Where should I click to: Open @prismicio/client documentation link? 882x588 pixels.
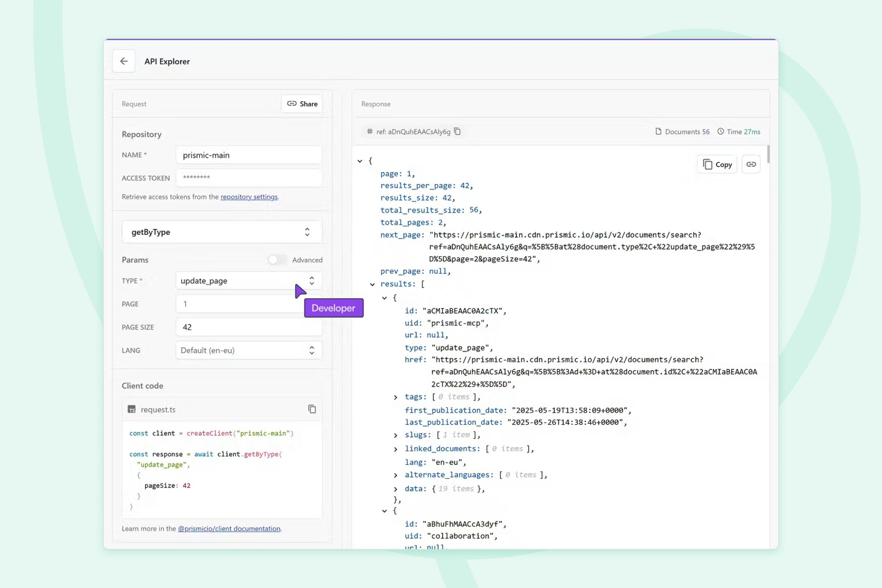click(x=229, y=529)
